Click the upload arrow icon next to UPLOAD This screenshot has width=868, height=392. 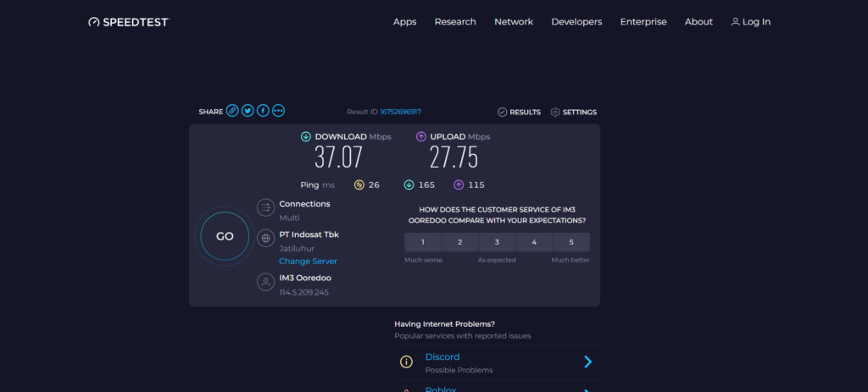421,136
